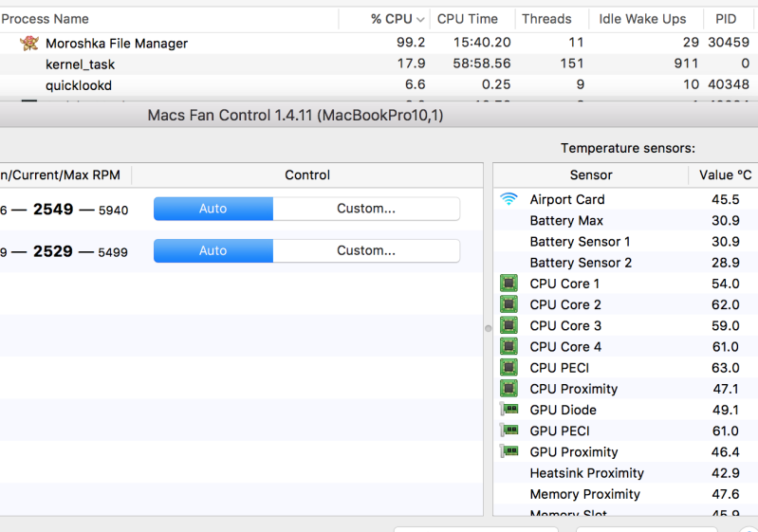Sort the process list by CPU Time
758x532 pixels.
pos(468,19)
